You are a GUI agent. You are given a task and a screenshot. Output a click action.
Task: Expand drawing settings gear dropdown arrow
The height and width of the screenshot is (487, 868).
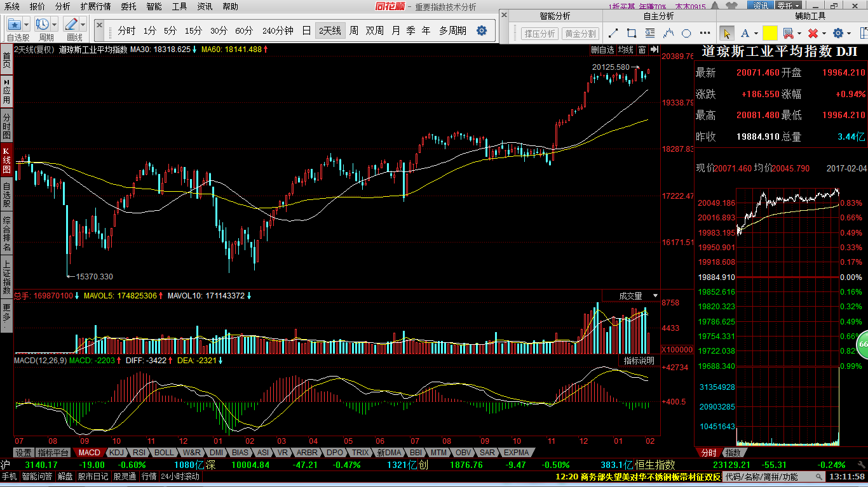point(849,33)
